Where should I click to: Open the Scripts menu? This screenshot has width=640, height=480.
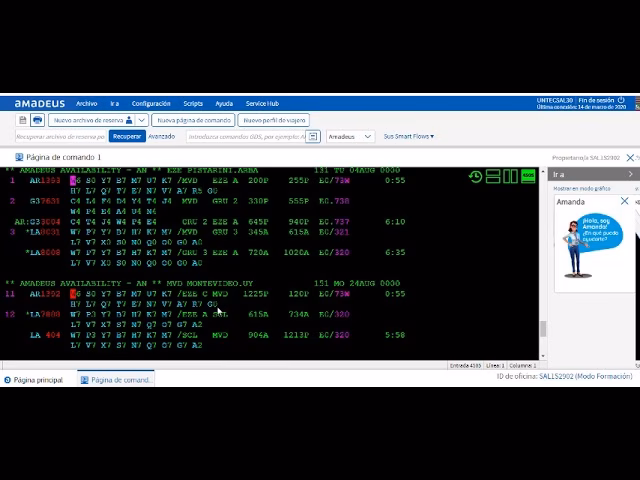[193, 104]
